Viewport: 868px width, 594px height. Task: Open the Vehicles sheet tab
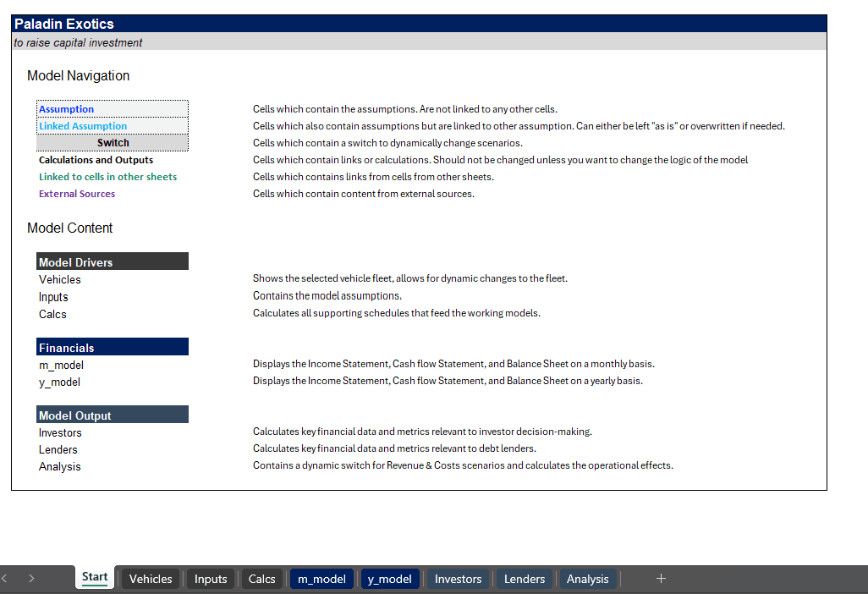(151, 579)
